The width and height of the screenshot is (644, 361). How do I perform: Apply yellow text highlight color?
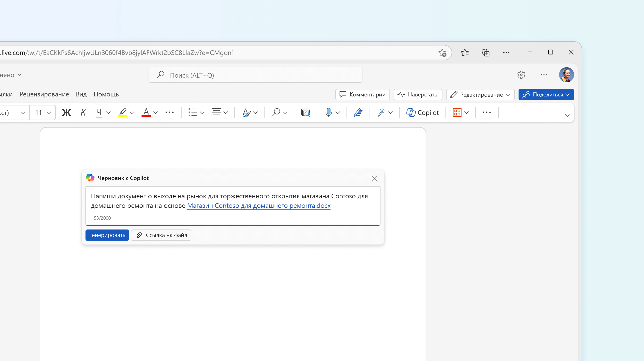[x=123, y=112]
